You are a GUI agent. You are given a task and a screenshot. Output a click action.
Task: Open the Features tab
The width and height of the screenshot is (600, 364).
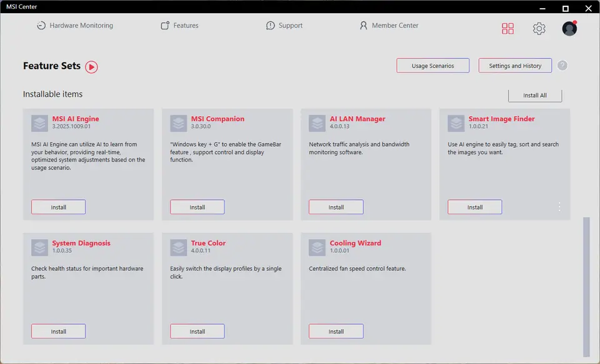tap(179, 26)
